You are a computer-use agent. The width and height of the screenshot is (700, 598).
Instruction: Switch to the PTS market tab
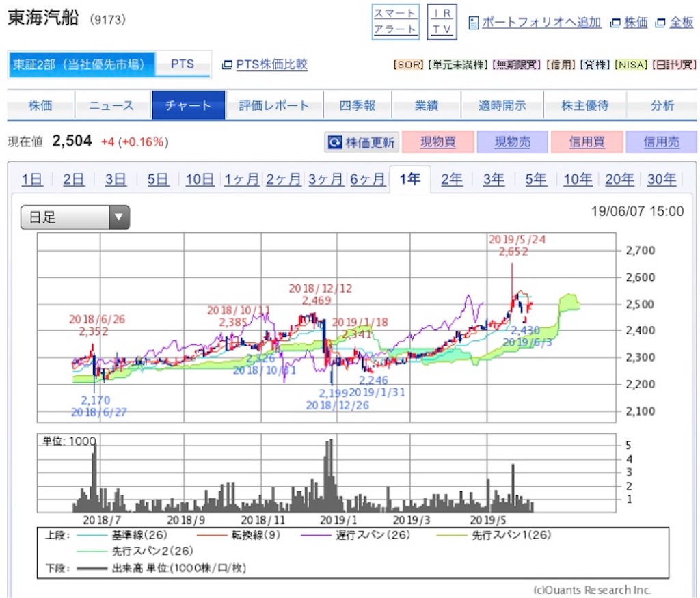[x=183, y=65]
